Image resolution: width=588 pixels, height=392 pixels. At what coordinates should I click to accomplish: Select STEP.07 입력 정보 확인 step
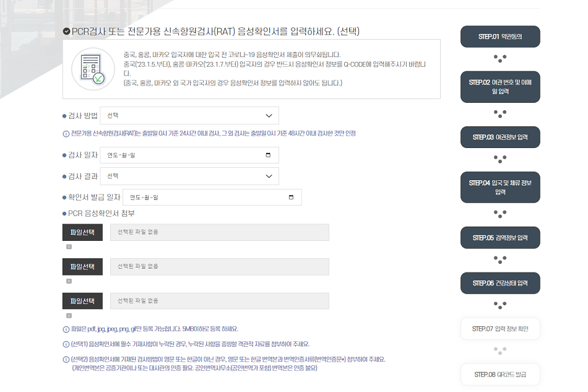(x=500, y=329)
